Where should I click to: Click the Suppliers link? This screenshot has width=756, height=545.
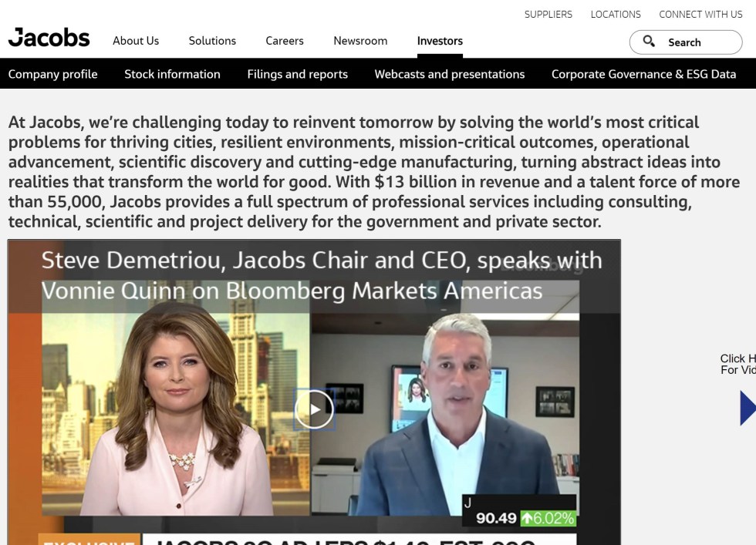[x=548, y=15]
